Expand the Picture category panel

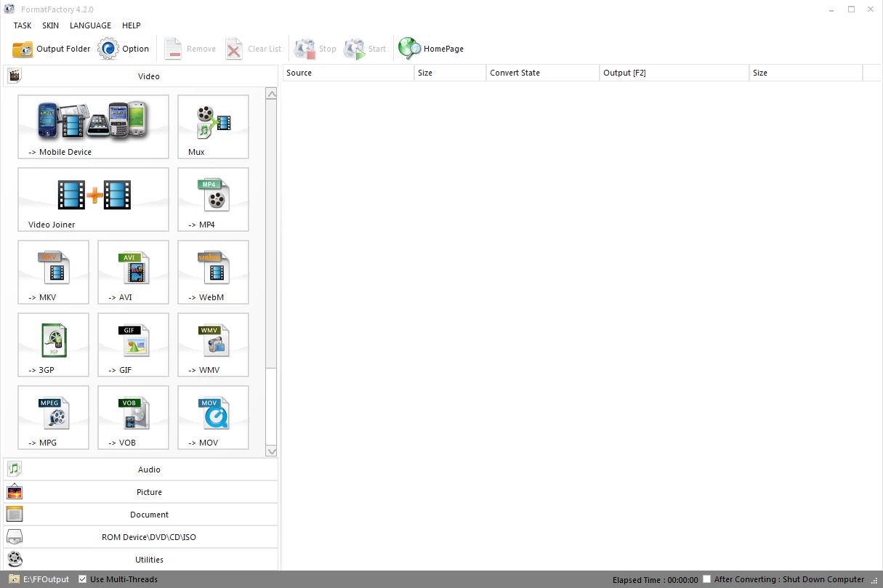coord(140,492)
